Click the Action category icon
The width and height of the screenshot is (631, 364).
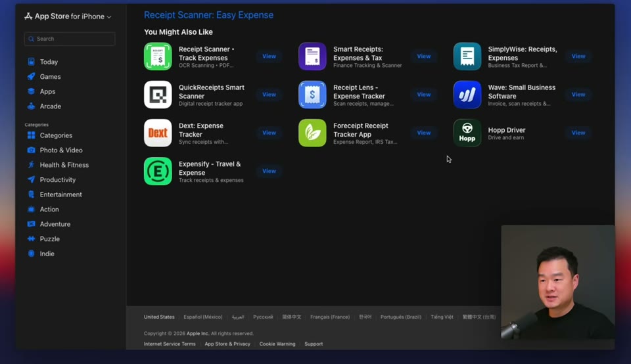pos(31,209)
